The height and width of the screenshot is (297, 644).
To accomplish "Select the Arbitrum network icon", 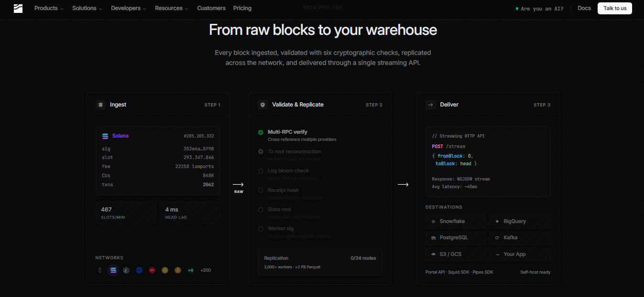I will click(126, 270).
